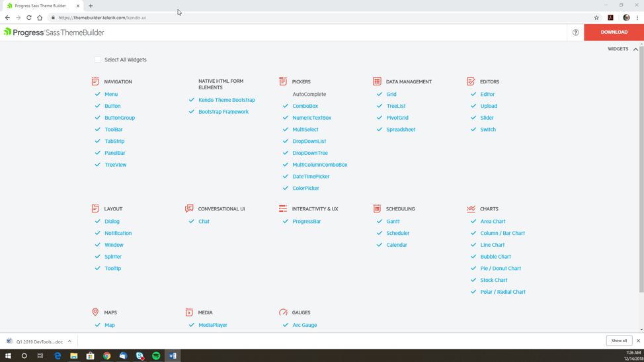Close the downloads bar
Screen dimensions: 644x362
638,341
